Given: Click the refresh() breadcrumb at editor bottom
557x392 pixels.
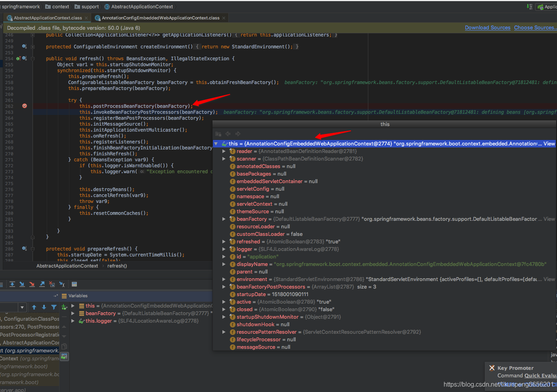Looking at the screenshot, I should (117, 266).
